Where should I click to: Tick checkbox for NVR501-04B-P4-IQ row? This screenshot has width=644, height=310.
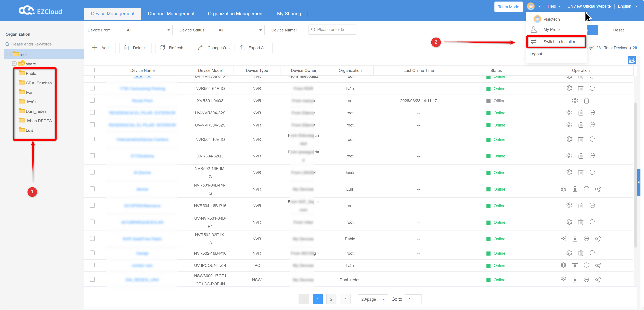(x=92, y=189)
